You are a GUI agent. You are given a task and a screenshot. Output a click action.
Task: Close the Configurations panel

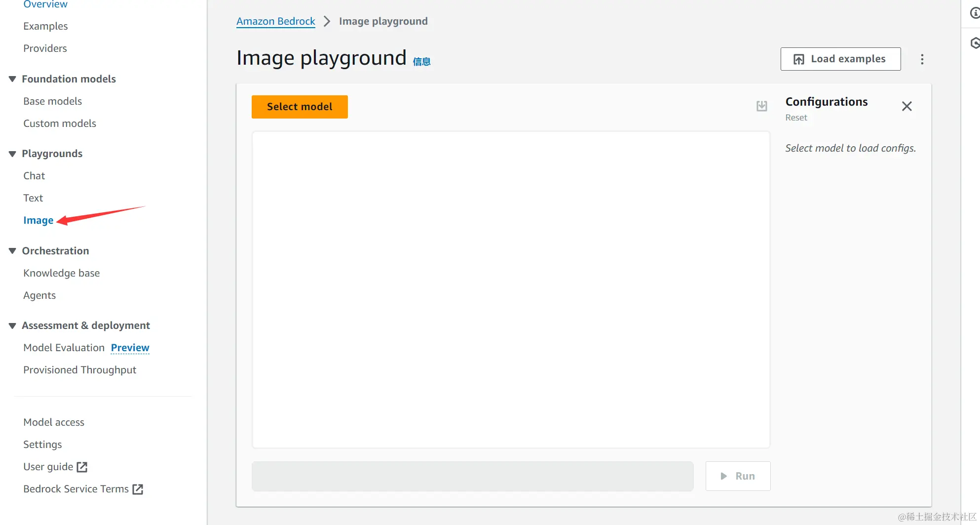pyautogui.click(x=906, y=106)
